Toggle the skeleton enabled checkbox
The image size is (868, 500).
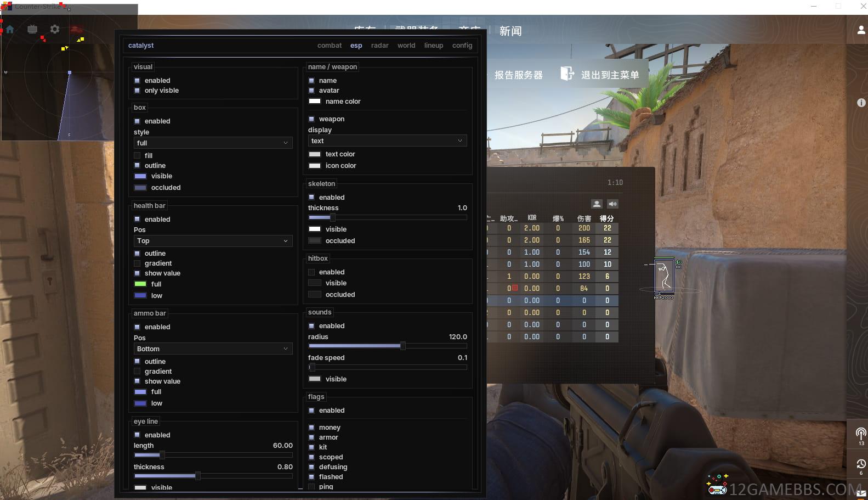[311, 198]
